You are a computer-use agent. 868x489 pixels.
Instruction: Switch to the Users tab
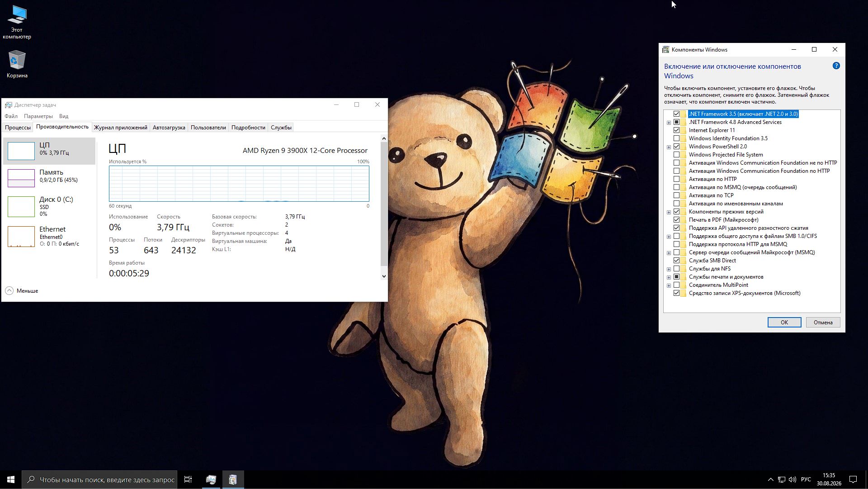[208, 128]
